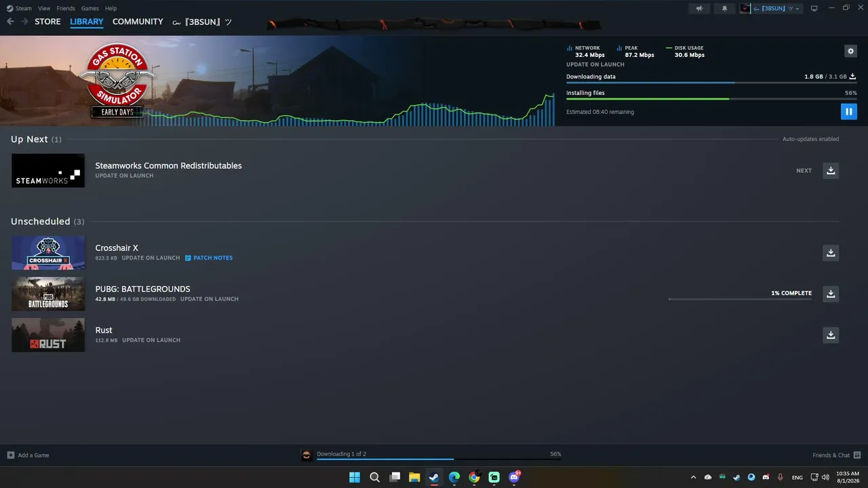This screenshot has width=868, height=488.
Task: Switch the ENG input language
Action: coord(797,477)
